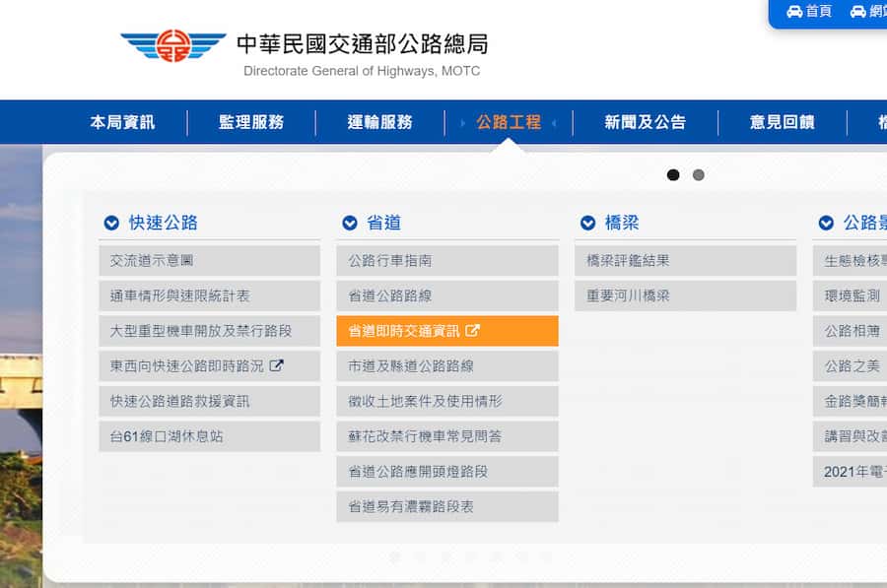Open 交流道示意圖 link
The width and height of the screenshot is (887, 588).
[209, 261]
